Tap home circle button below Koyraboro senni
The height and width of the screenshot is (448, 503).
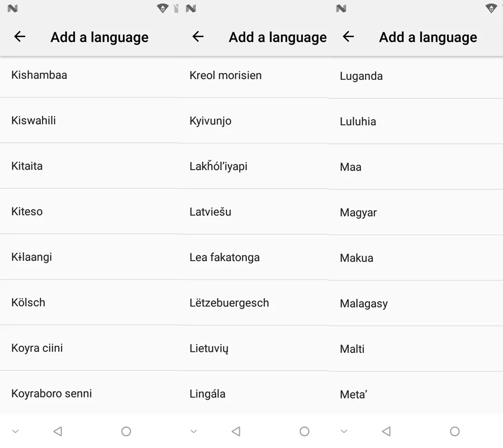tap(126, 431)
